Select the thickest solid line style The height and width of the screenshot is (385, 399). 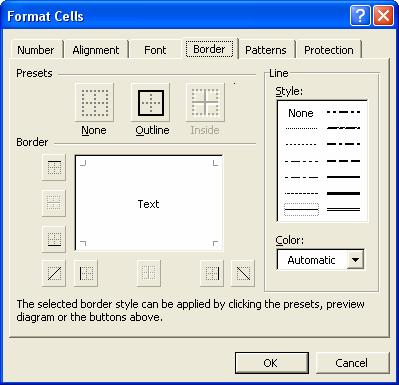(x=343, y=193)
